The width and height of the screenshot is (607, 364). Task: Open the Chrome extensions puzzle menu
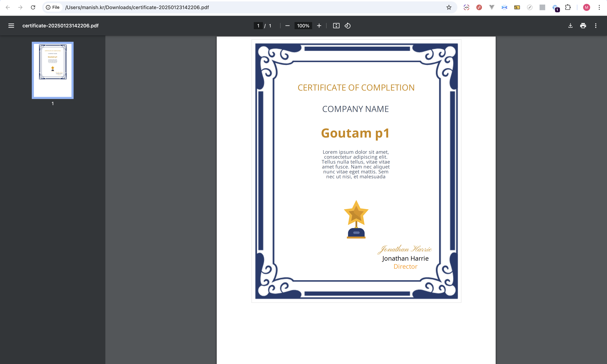[568, 7]
